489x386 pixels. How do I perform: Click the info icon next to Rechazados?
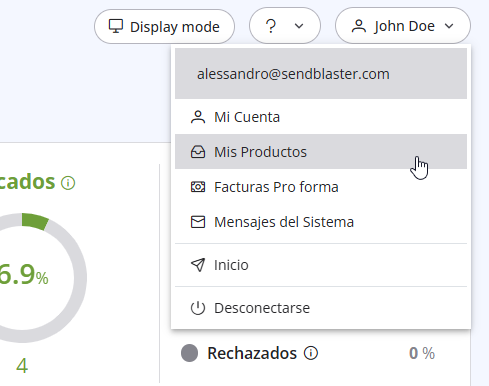(x=311, y=353)
